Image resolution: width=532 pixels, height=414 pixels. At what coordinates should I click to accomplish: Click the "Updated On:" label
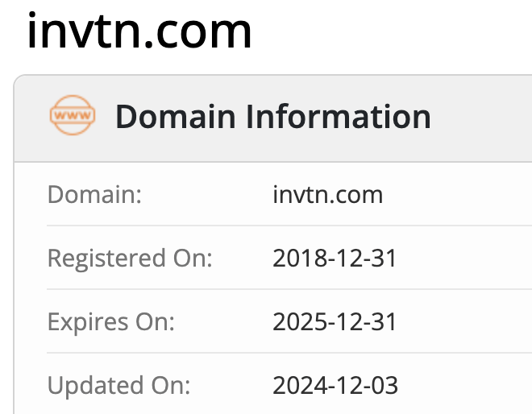click(119, 386)
